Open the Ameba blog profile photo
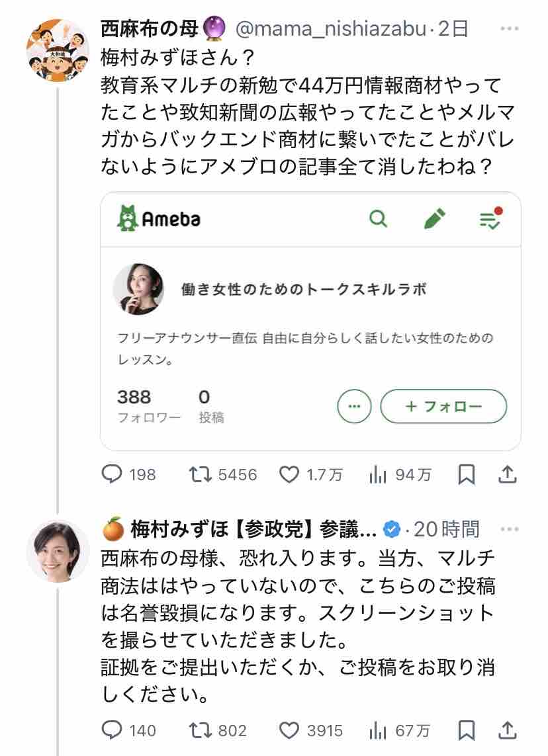This screenshot has width=548, height=756. coord(138,289)
